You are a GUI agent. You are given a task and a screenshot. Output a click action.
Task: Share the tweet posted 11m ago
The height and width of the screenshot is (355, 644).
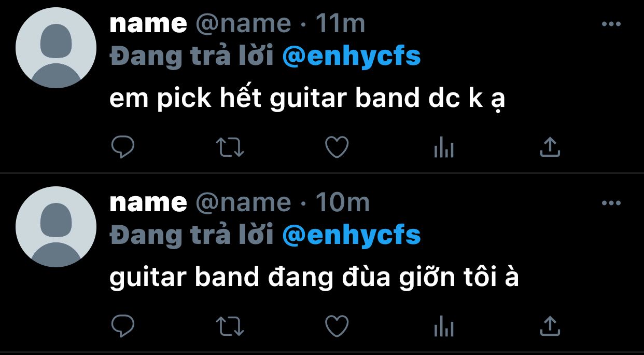[550, 148]
